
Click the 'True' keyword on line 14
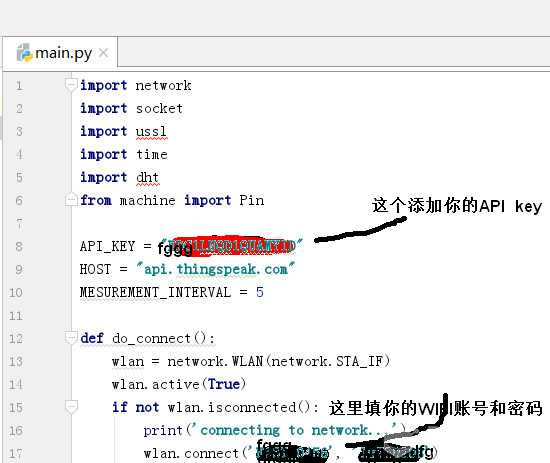[224, 384]
